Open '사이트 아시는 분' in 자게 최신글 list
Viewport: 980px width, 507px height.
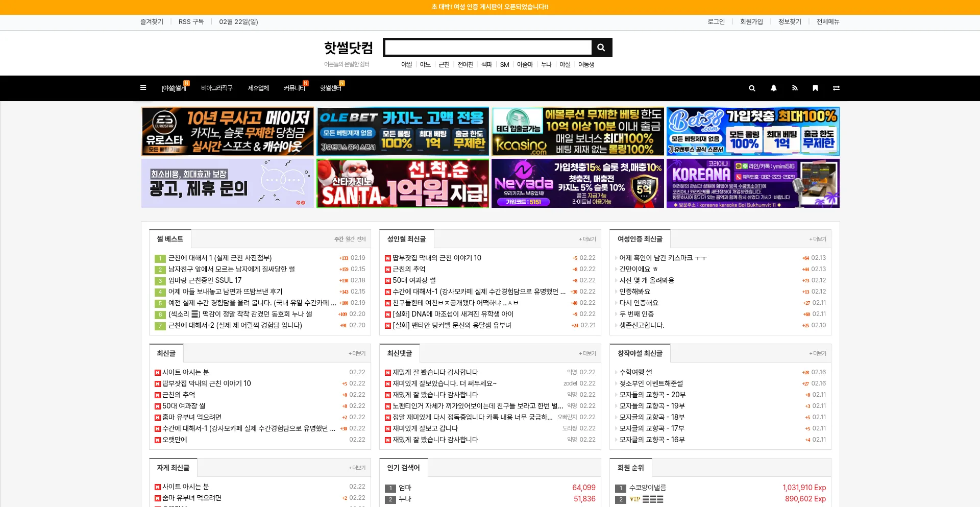(x=186, y=487)
